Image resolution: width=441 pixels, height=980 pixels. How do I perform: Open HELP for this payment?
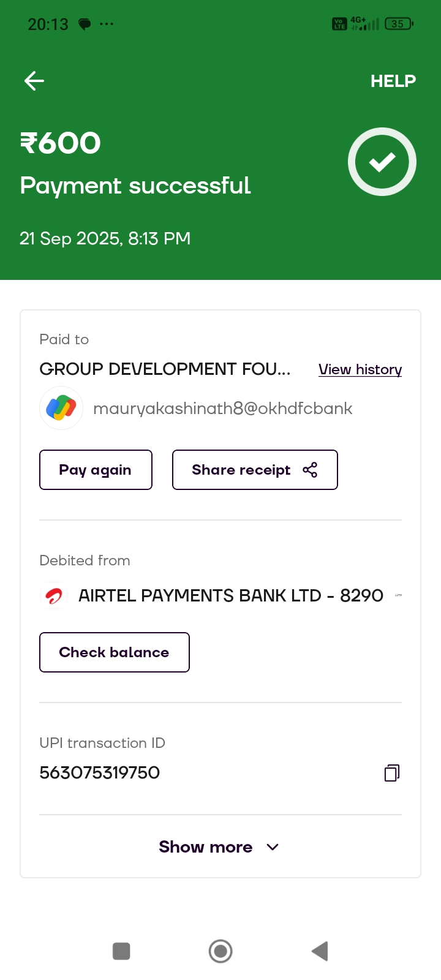click(393, 81)
